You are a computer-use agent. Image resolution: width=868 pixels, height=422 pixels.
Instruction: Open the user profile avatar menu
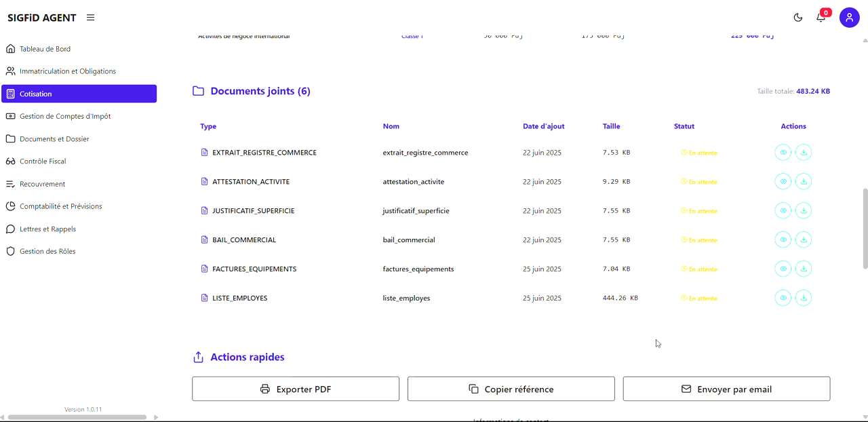(849, 18)
